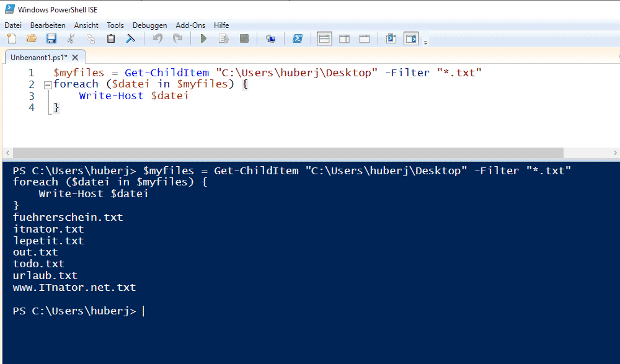Screen dimensions: 620x364
Task: Run the script with green play button
Action: click(x=203, y=38)
